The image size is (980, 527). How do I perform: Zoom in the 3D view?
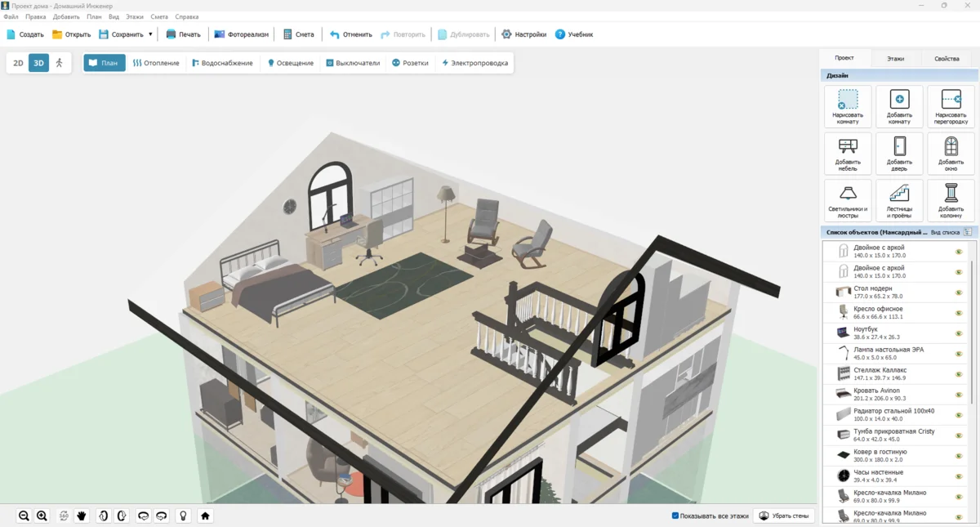pyautogui.click(x=42, y=516)
